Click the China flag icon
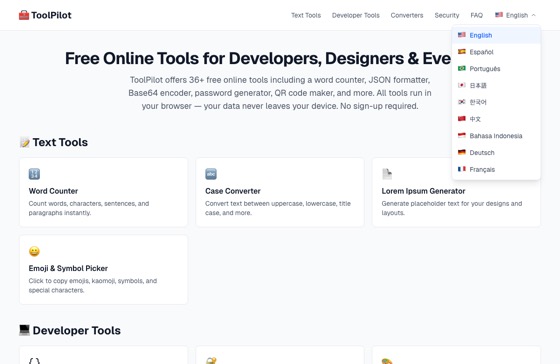The height and width of the screenshot is (364, 560). point(462,119)
